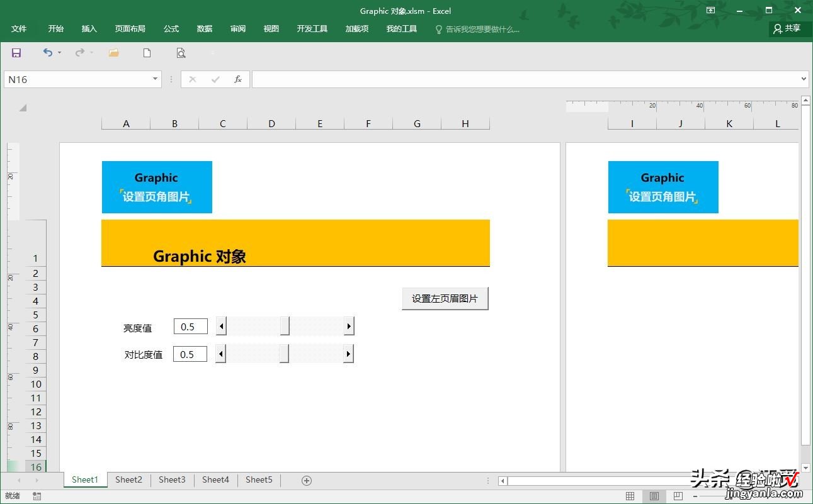Click next sheet navigation arrow
This screenshot has height=504, width=813.
pyautogui.click(x=37, y=480)
